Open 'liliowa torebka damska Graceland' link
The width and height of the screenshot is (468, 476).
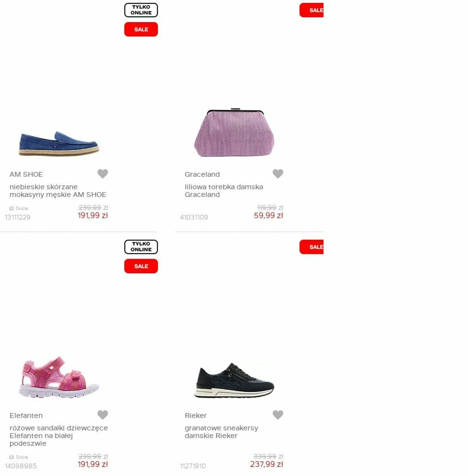tap(224, 191)
